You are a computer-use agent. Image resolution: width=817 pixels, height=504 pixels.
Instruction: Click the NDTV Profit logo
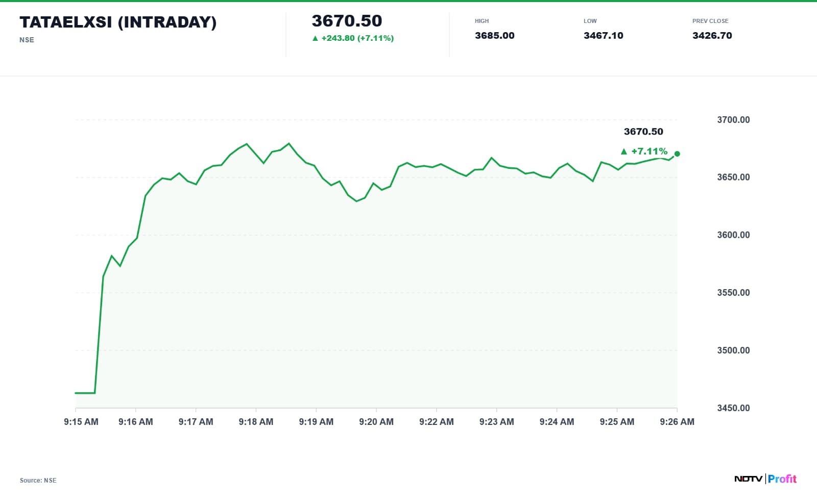pos(765,478)
